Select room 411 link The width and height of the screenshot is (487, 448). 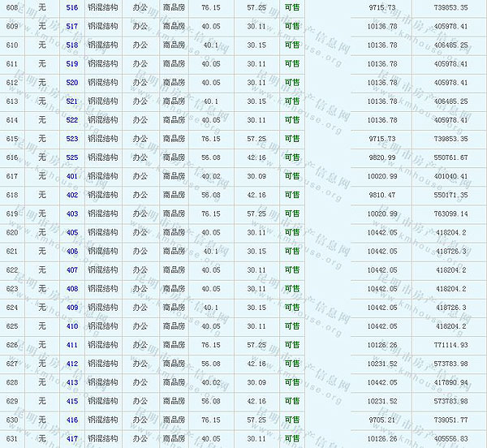72,345
